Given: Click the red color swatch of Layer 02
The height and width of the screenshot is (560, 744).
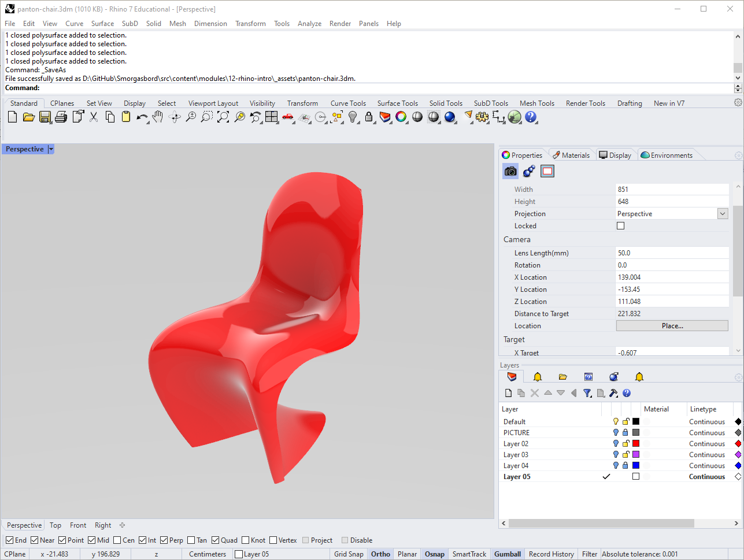Looking at the screenshot, I should click(636, 444).
